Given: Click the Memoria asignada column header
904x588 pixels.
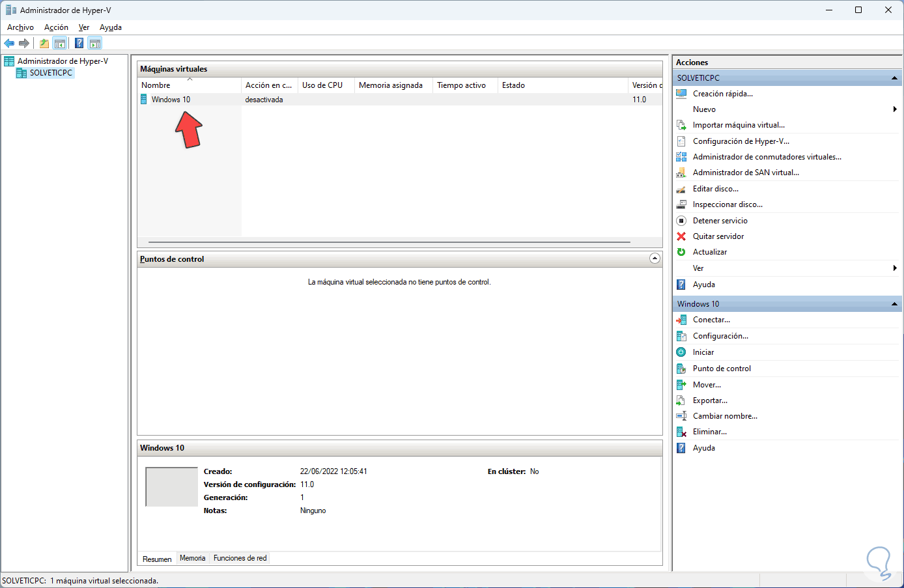Looking at the screenshot, I should (393, 85).
